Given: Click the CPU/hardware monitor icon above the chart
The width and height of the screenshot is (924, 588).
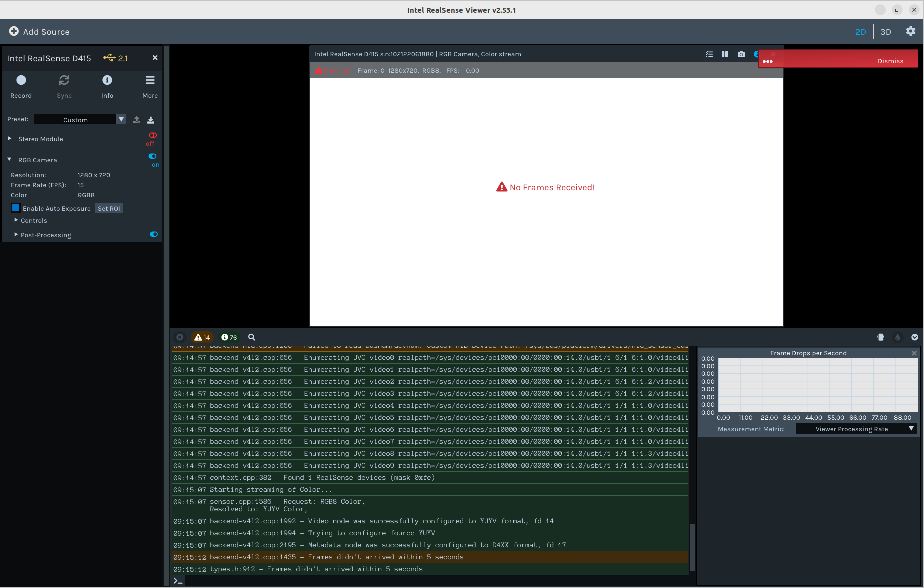Looking at the screenshot, I should (880, 337).
